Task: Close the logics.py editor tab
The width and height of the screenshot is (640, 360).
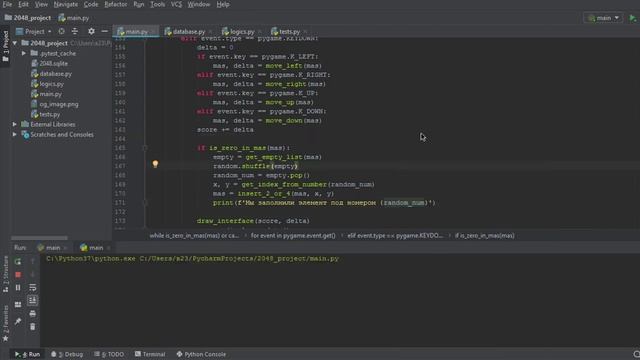Action: pyautogui.click(x=260, y=32)
